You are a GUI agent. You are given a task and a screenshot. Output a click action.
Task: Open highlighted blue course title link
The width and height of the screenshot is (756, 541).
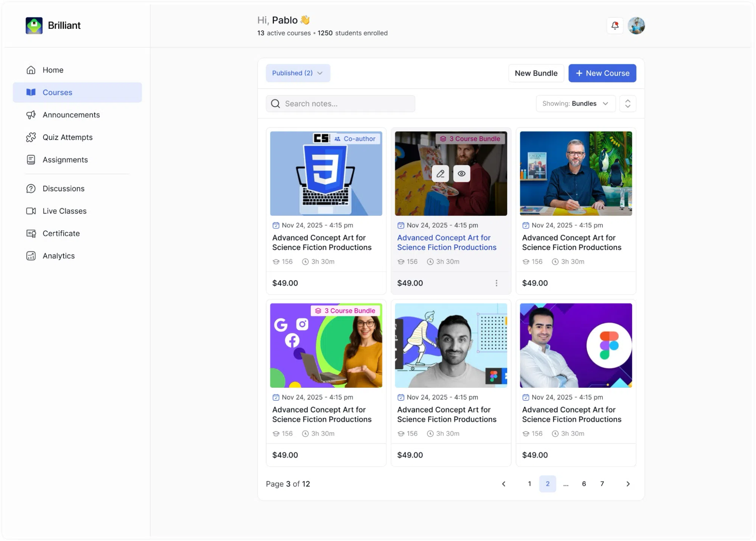[x=447, y=243]
